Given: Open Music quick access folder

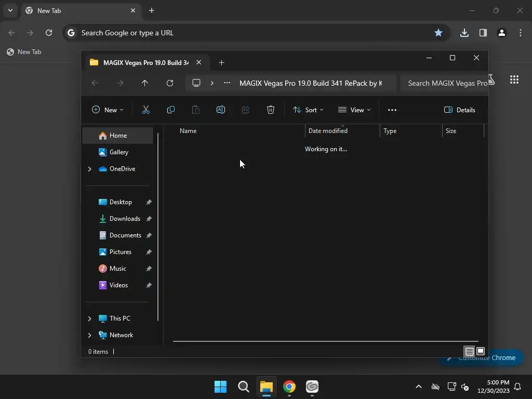Looking at the screenshot, I should point(118,269).
